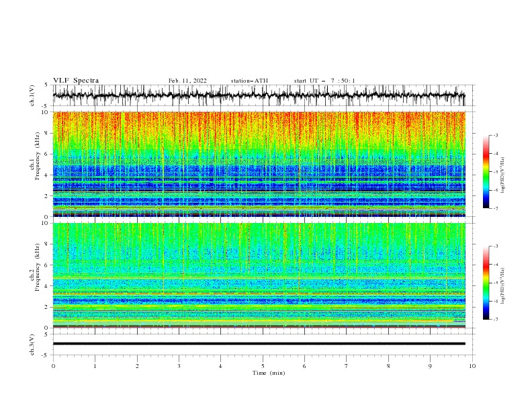Image resolution: width=532 pixels, height=411 pixels.
Task: Click the "Time (min)" axis label
Action: coord(269,373)
